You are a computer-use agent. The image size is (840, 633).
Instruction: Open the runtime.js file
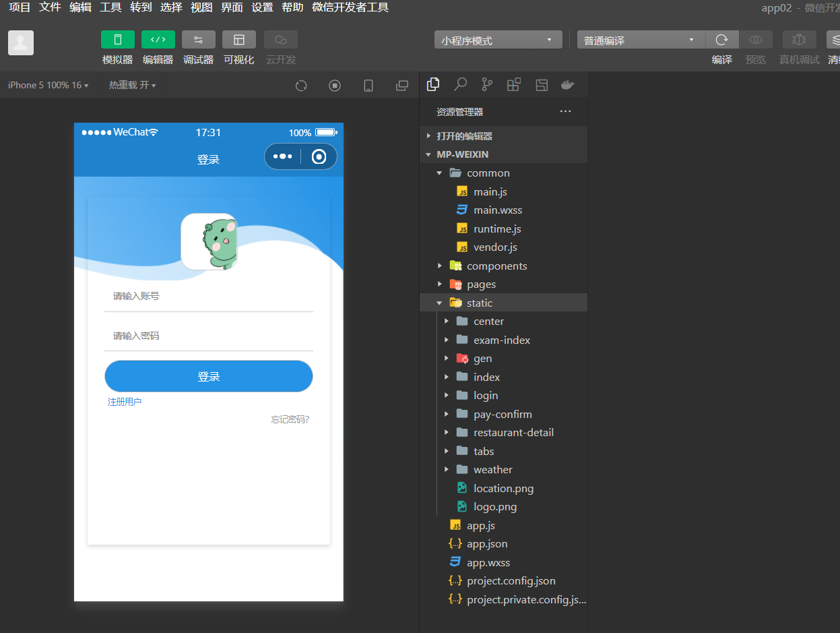504,229
